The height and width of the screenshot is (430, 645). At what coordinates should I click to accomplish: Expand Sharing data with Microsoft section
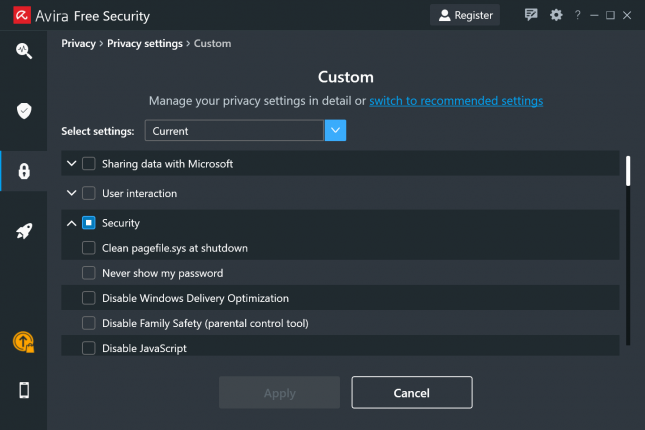[x=72, y=163]
